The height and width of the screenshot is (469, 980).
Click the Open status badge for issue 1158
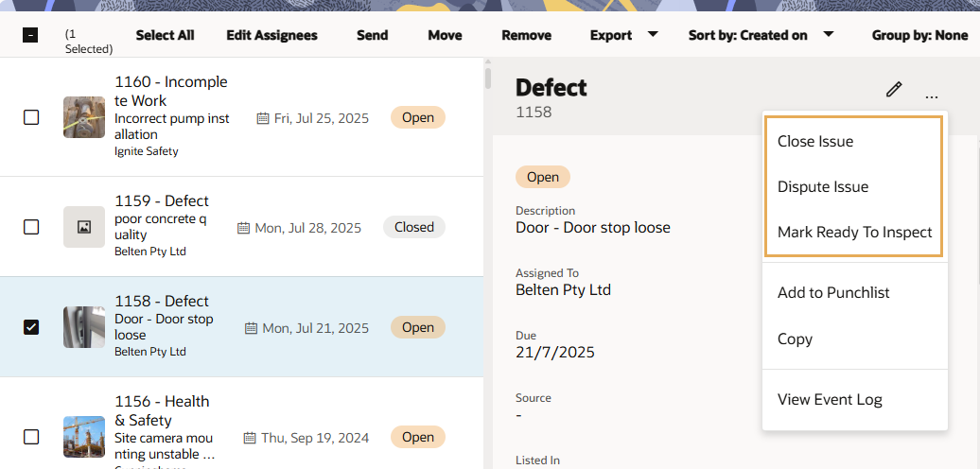(x=418, y=327)
